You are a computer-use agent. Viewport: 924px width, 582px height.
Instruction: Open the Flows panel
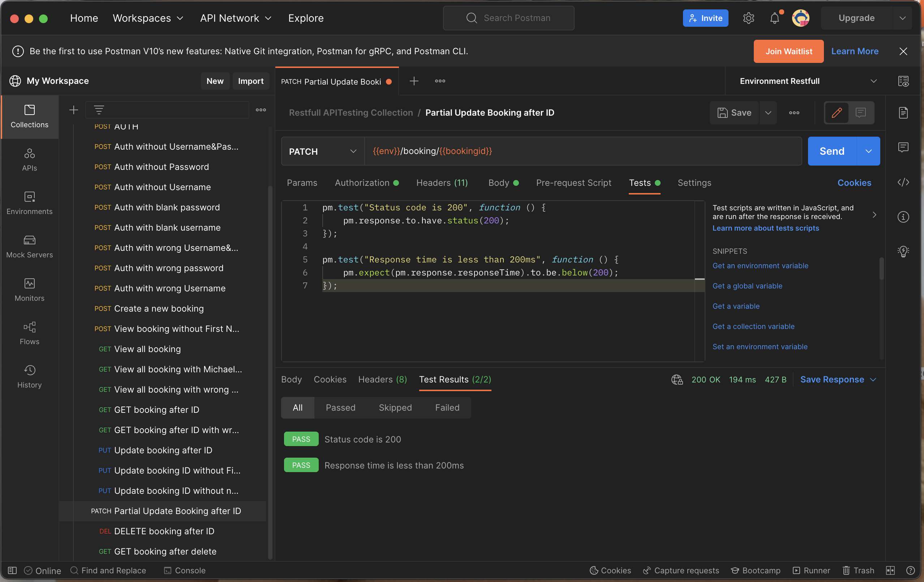click(30, 333)
